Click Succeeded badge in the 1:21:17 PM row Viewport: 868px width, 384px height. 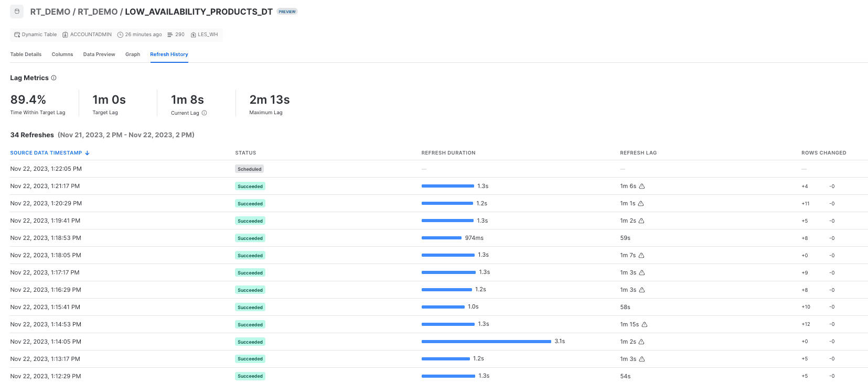click(x=250, y=186)
